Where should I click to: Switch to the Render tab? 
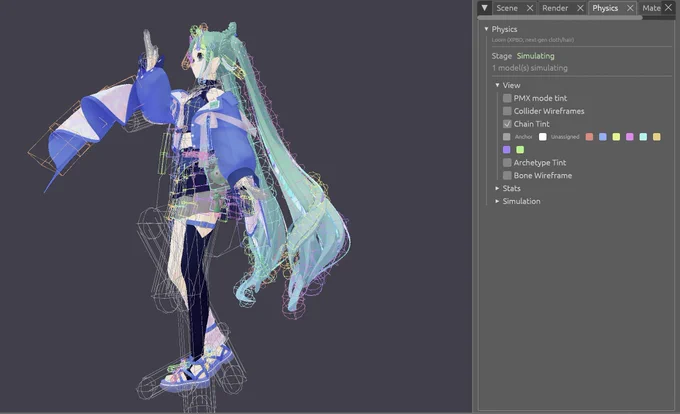tap(555, 8)
